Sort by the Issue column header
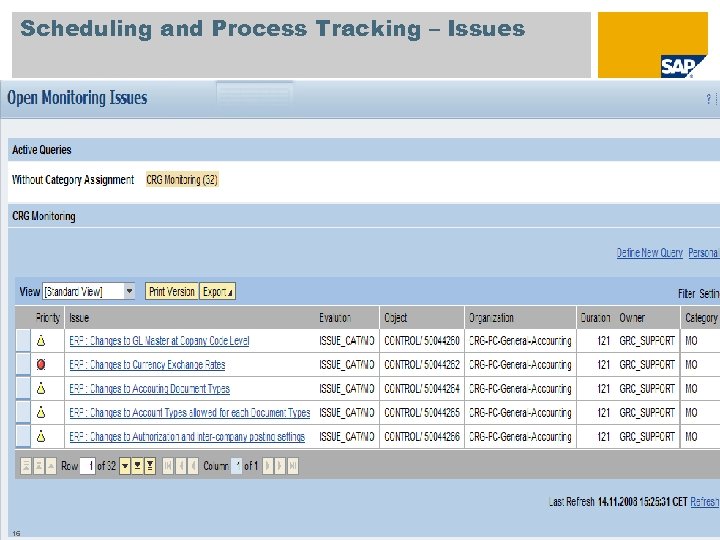Viewport: 720px width, 540px height. (79, 318)
